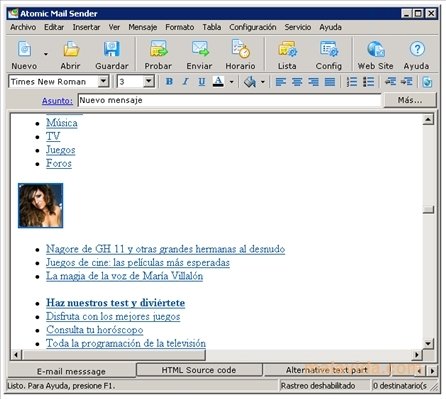Click La magia de la voz link

tap(125, 276)
